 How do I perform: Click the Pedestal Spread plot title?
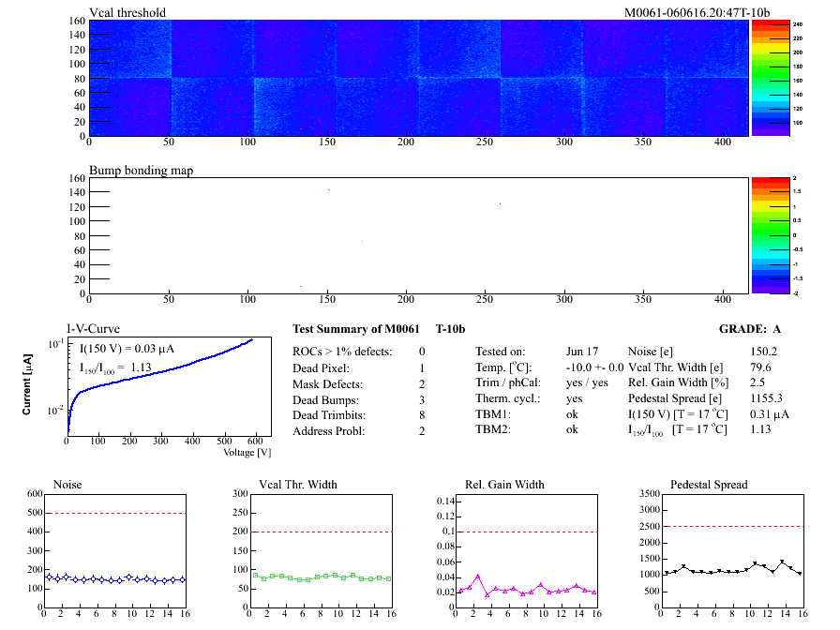click(708, 485)
